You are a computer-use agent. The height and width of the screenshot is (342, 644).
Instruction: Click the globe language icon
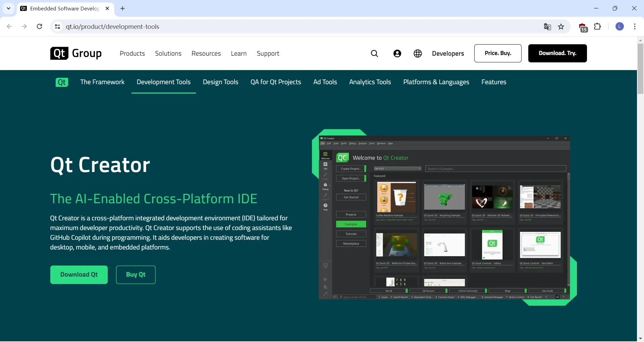tap(418, 54)
